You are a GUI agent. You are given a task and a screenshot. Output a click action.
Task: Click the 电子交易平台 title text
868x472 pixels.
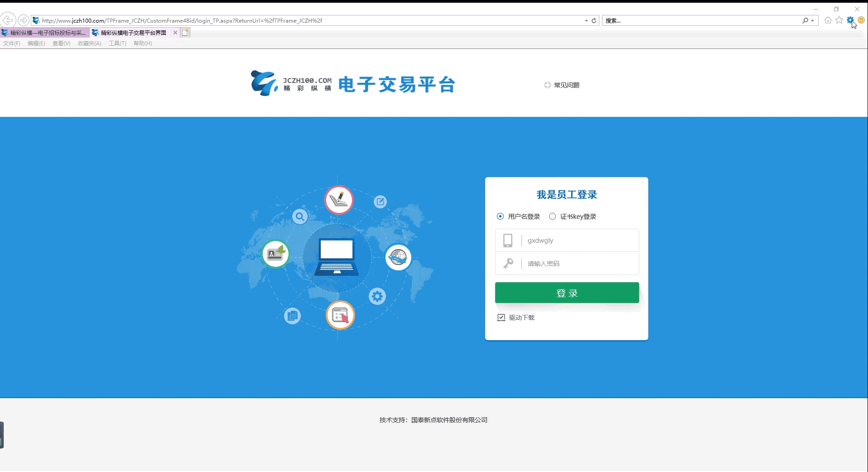point(397,85)
